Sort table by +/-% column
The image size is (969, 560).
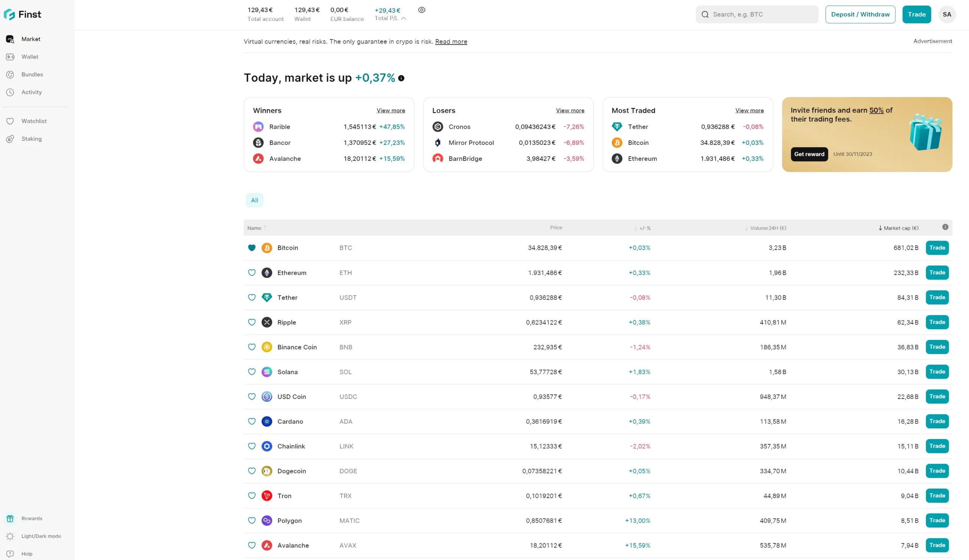[642, 228]
